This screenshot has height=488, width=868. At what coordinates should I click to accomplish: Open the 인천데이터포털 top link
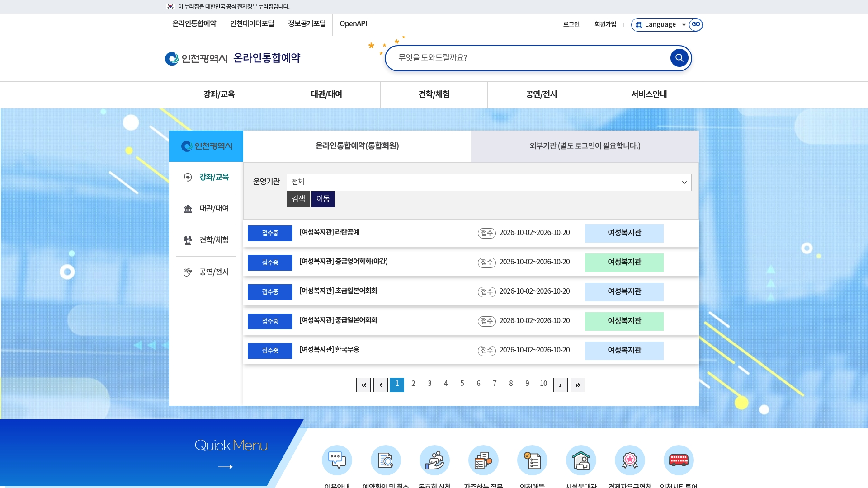pos(252,24)
